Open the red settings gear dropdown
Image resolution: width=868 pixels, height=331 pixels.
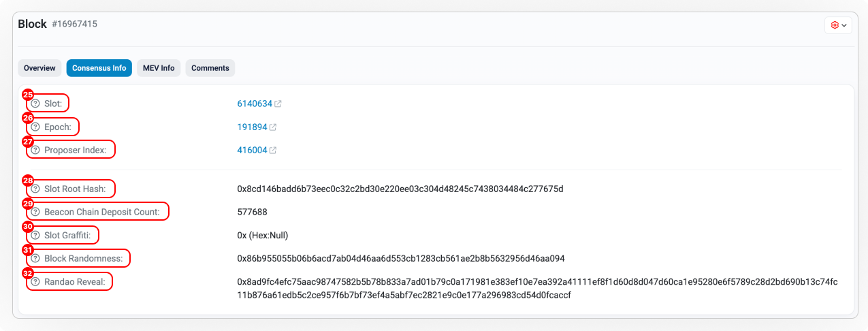pyautogui.click(x=838, y=25)
